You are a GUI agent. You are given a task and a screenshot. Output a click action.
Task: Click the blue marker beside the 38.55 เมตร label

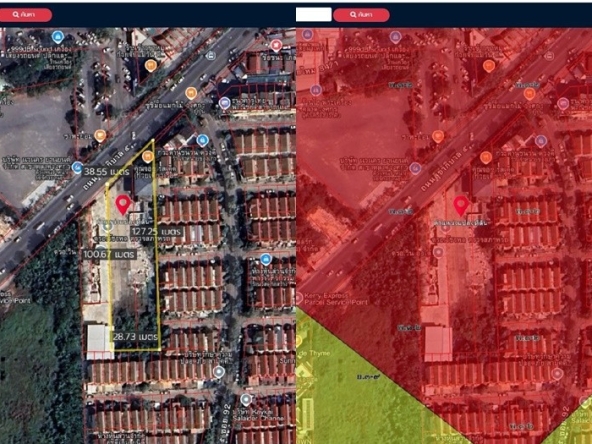point(77,167)
